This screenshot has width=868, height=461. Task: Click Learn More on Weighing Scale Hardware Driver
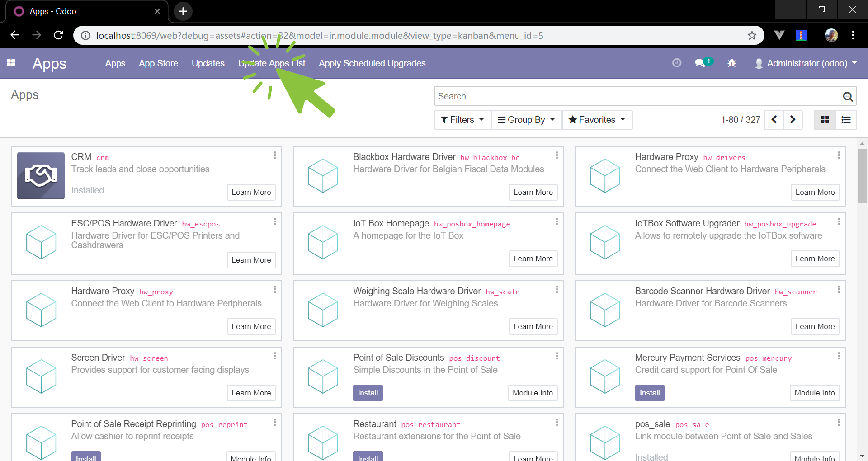pyautogui.click(x=533, y=326)
